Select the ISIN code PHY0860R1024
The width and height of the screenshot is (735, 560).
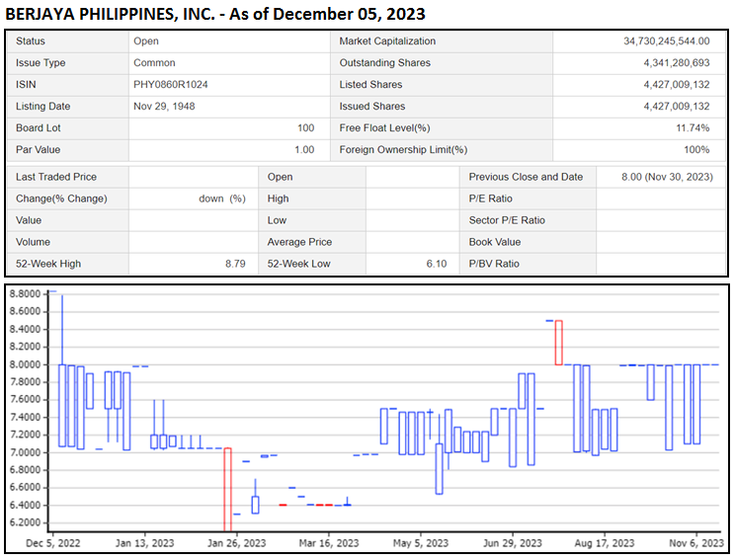click(171, 84)
